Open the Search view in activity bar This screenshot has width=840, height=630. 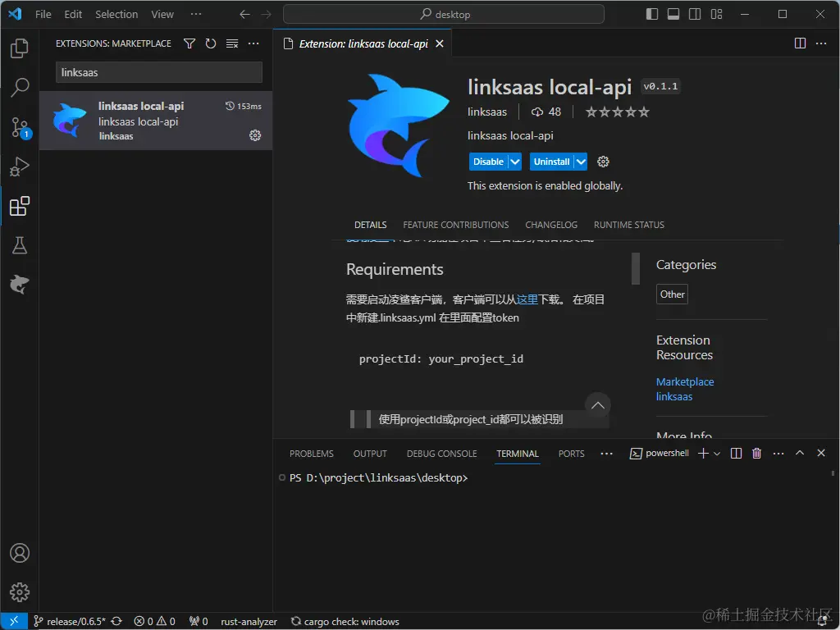[20, 87]
